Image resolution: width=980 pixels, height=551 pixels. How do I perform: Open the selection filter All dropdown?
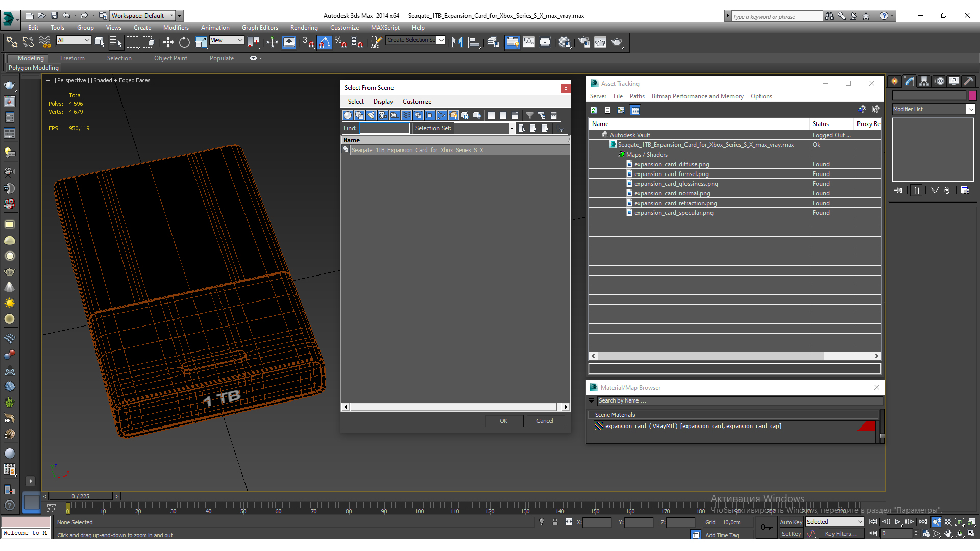pos(74,40)
